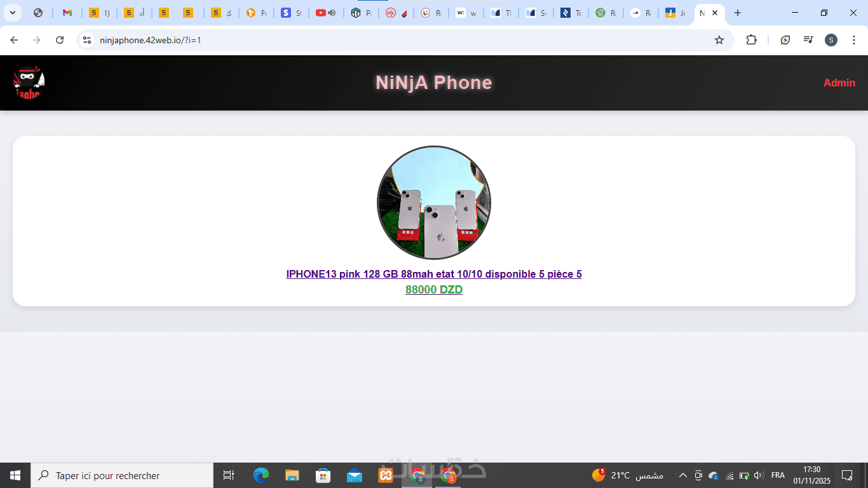Switch to the Wikipedia W tab
The image size is (868, 488).
tap(466, 13)
